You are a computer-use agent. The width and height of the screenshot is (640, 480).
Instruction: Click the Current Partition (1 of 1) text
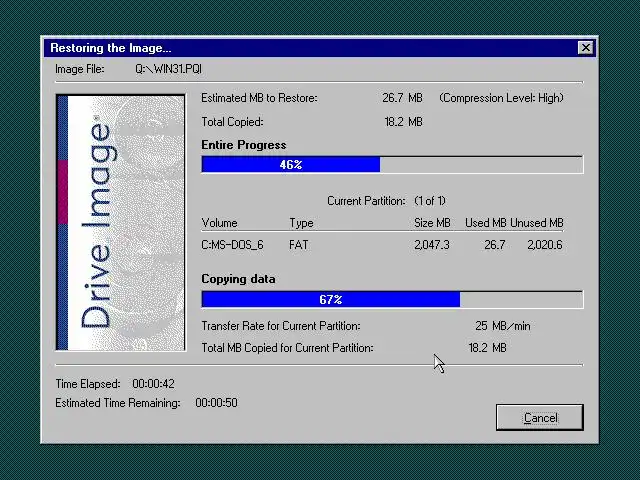click(x=386, y=201)
